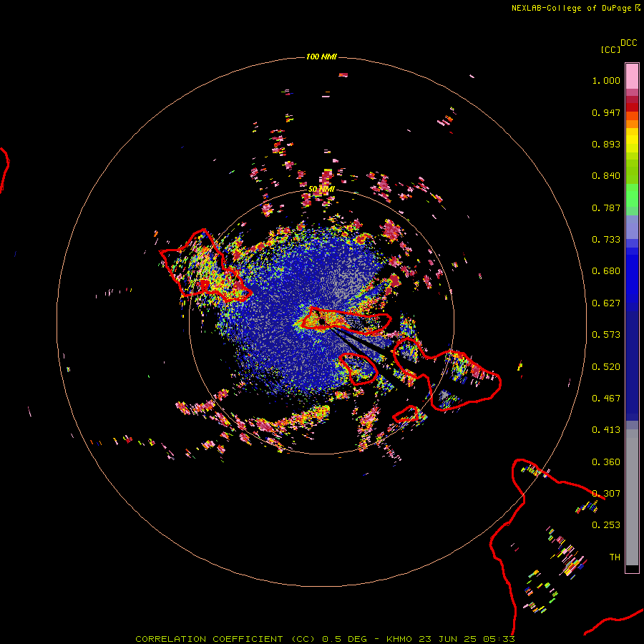Click the 0.520 legend value
This screenshot has width=644, height=644.
point(606,367)
